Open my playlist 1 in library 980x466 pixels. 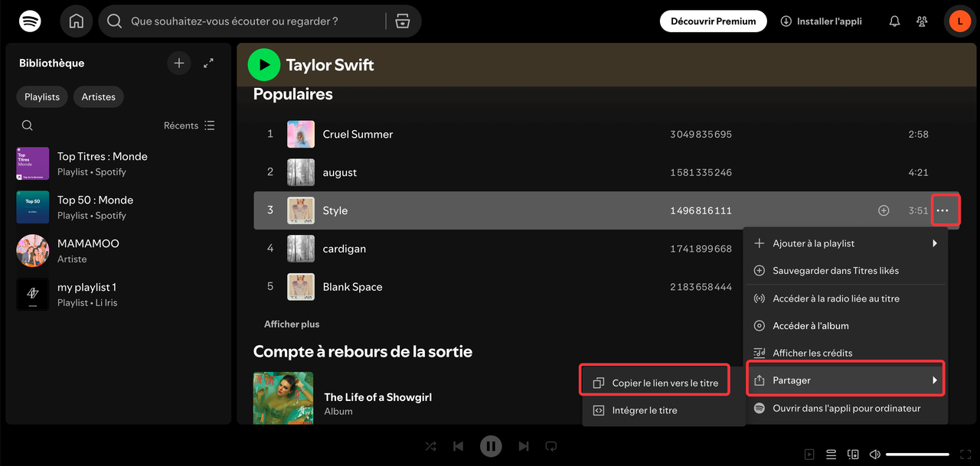pos(117,295)
